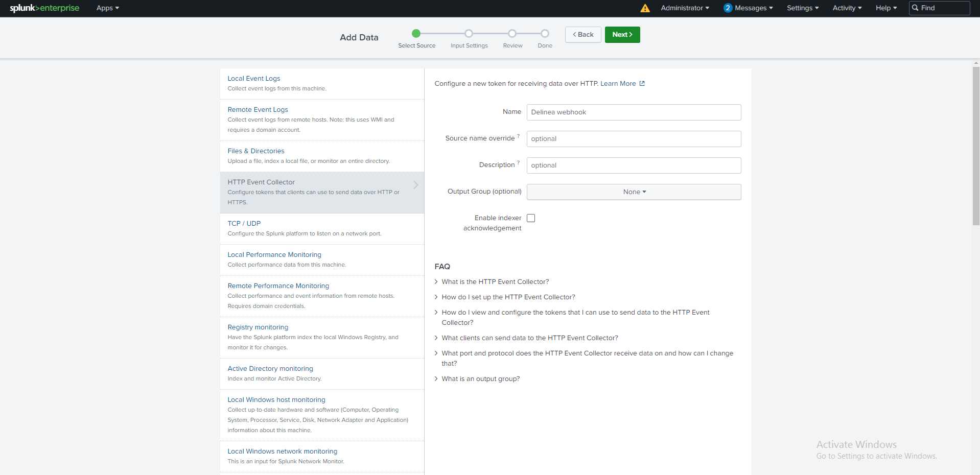
Task: Click the Back button
Action: (x=583, y=35)
